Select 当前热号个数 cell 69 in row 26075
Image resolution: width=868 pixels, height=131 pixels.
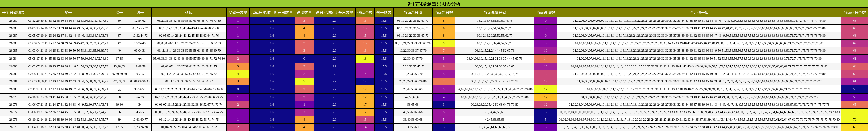point(854,127)
